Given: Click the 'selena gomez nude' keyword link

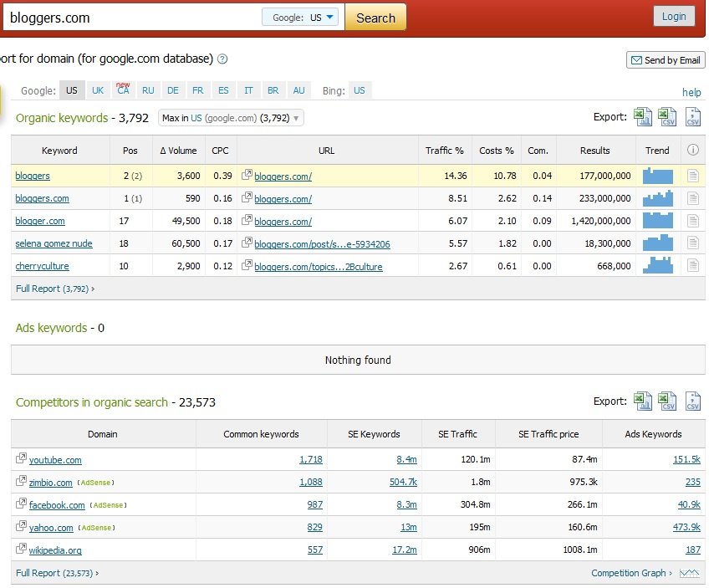Looking at the screenshot, I should [54, 243].
